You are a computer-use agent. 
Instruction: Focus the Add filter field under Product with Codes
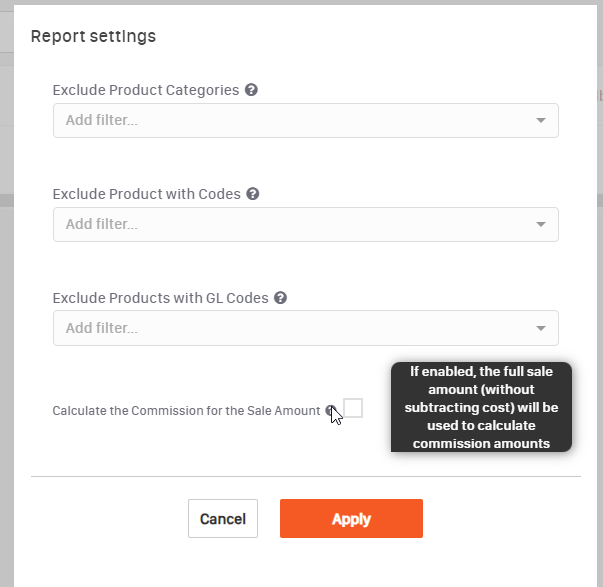click(x=306, y=224)
